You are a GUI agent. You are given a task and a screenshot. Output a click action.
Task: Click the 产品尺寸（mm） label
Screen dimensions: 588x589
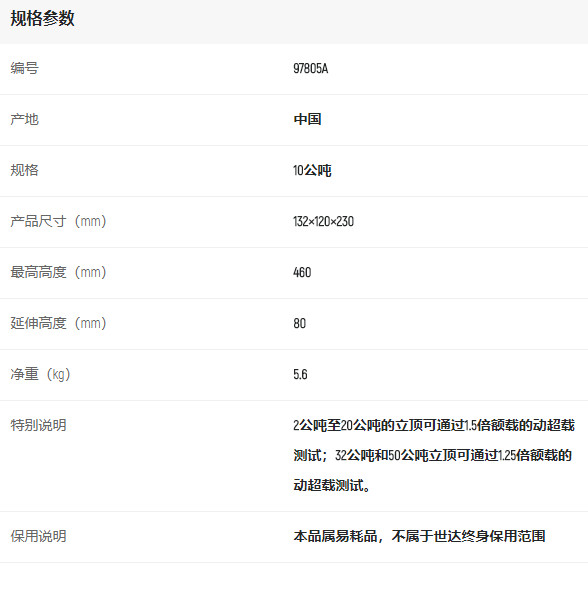click(58, 221)
